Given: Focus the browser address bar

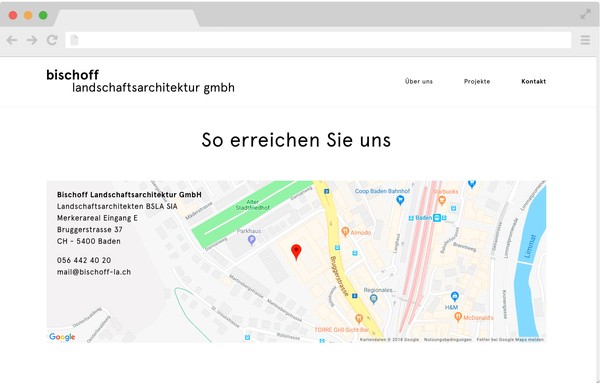Looking at the screenshot, I should [318, 40].
